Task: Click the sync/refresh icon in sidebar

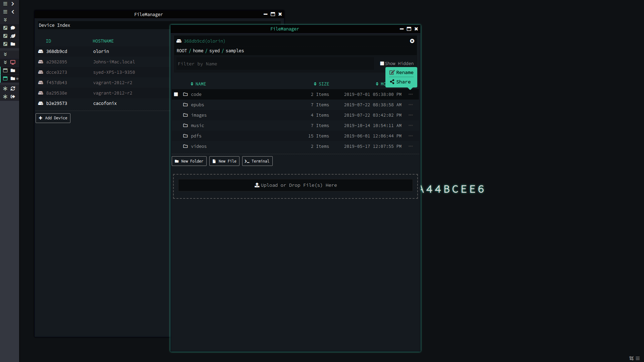Action: [x=13, y=88]
